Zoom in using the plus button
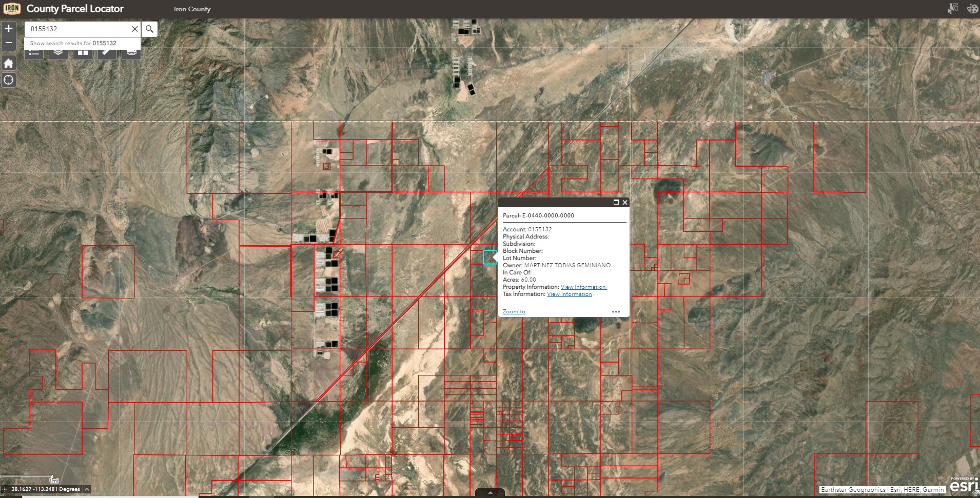The image size is (980, 498). [x=8, y=28]
